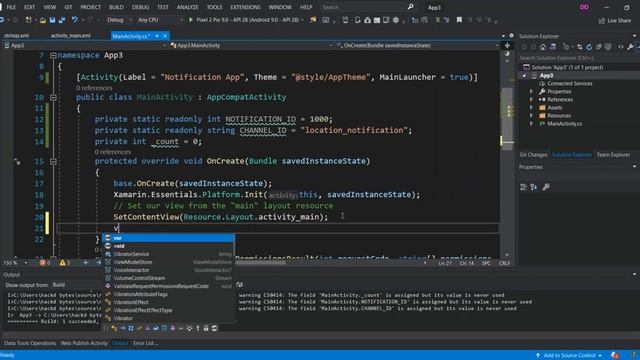Viewport: 640px width, 360px height.
Task: Choose VolumeControlStream completion item
Action: tap(168, 278)
